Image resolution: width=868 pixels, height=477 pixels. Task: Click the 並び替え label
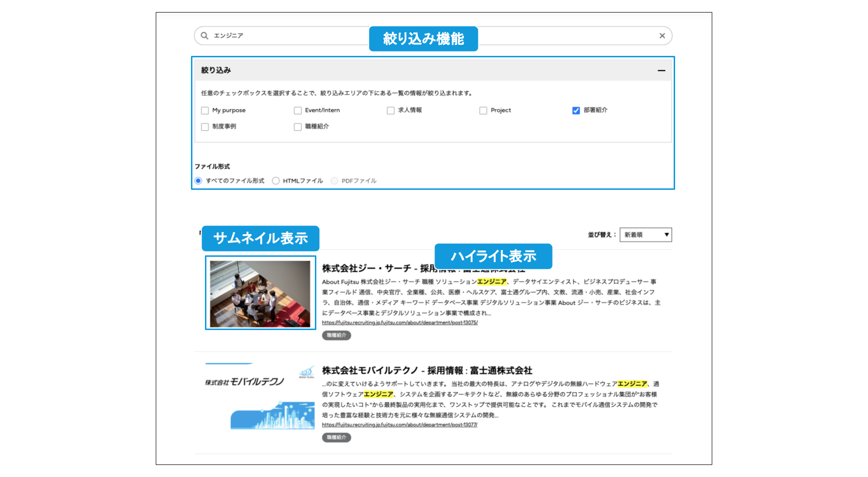[x=601, y=235]
